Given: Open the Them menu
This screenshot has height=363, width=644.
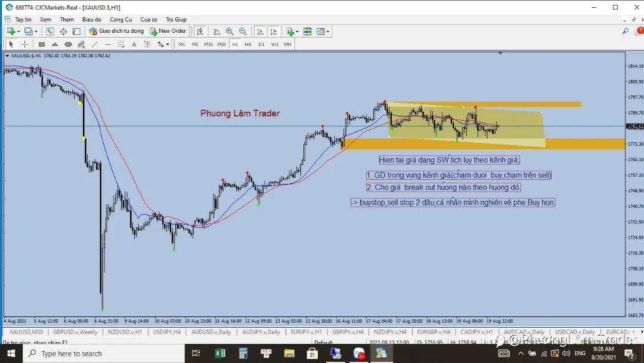Looking at the screenshot, I should pyautogui.click(x=67, y=19).
